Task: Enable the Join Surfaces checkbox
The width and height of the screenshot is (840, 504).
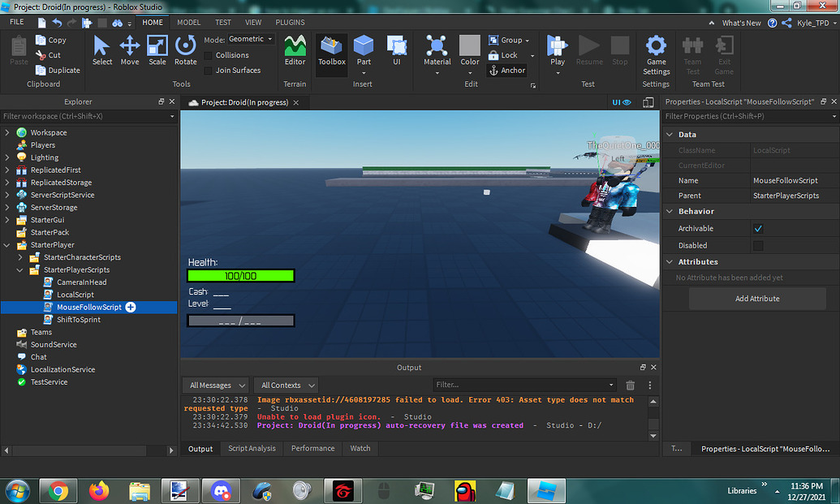Action: click(x=209, y=71)
